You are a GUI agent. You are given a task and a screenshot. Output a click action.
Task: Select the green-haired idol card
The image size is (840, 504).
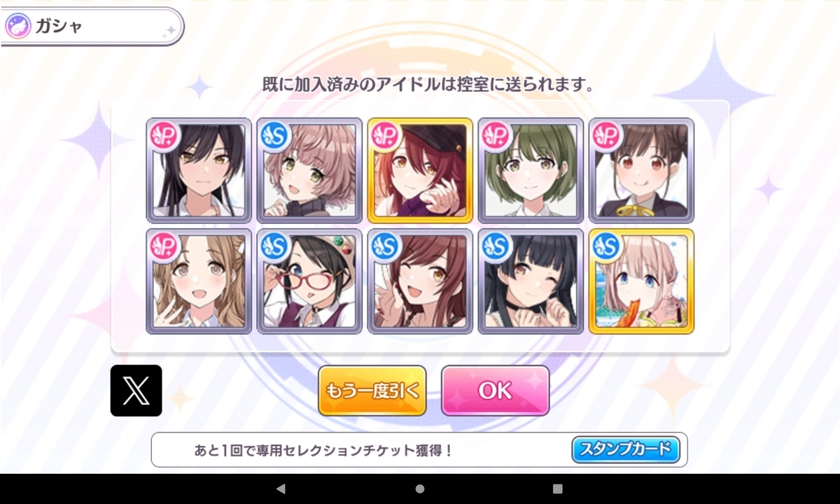click(x=531, y=170)
